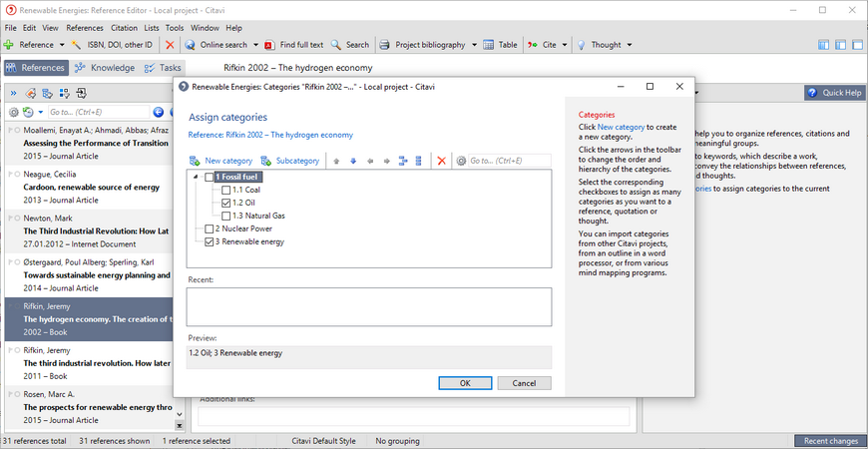Click the orange tag icon in reference list toolbar
Screen dimensions: 868x449
31,93
